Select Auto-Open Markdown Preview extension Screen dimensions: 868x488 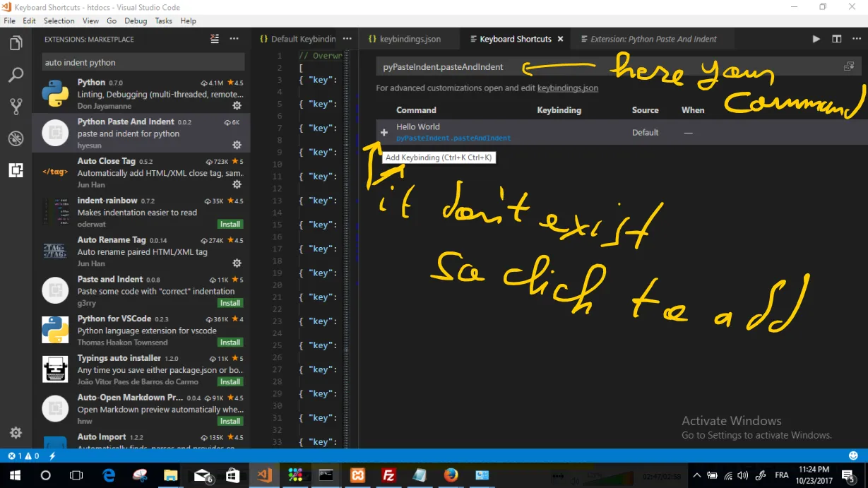141,410
